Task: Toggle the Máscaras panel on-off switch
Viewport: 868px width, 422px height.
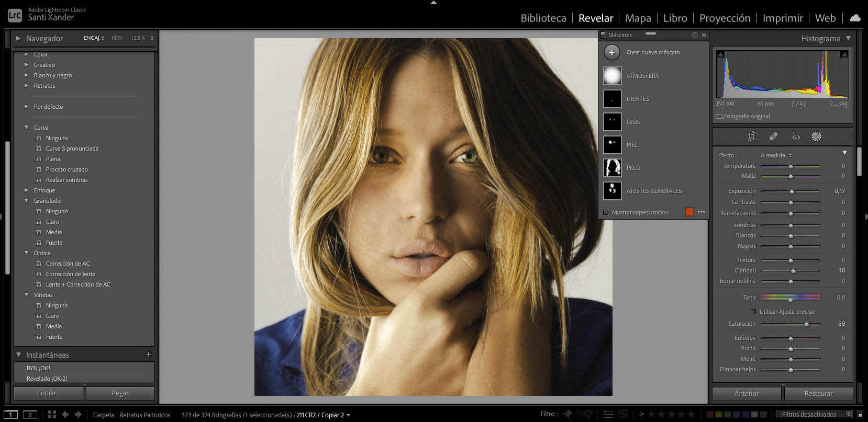Action: click(x=603, y=35)
